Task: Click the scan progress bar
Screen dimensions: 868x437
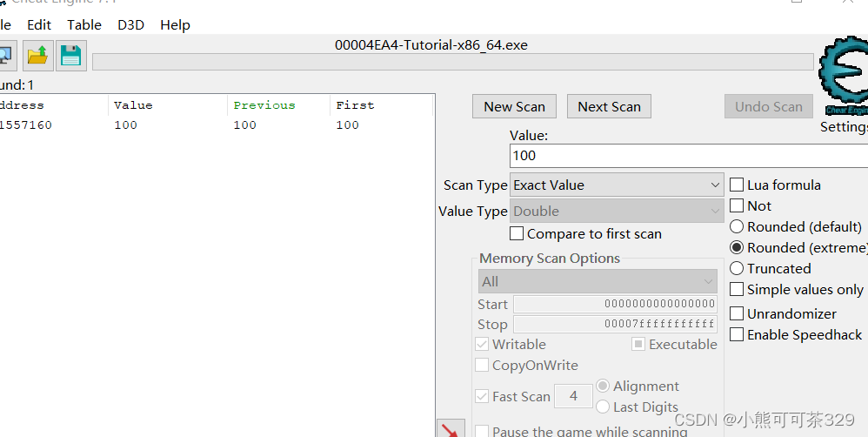Action: coord(453,62)
